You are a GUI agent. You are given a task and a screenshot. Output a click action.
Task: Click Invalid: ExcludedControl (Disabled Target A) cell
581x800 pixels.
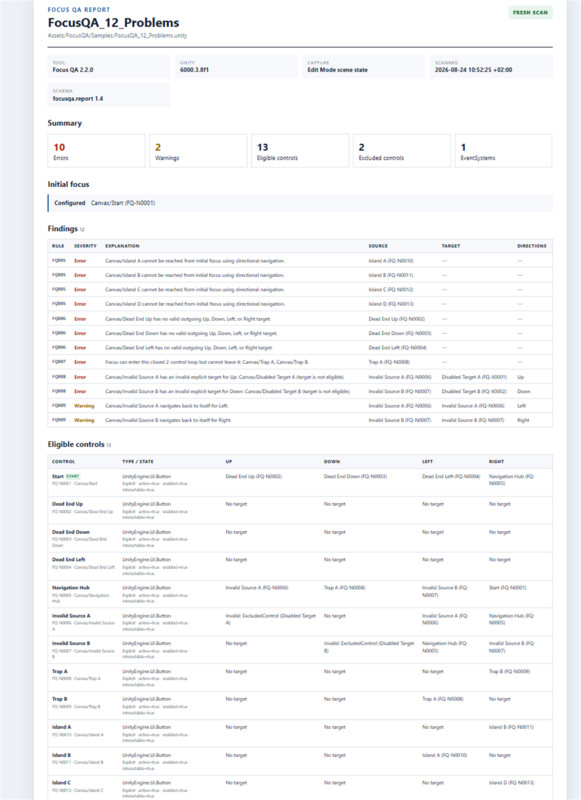pyautogui.click(x=270, y=619)
